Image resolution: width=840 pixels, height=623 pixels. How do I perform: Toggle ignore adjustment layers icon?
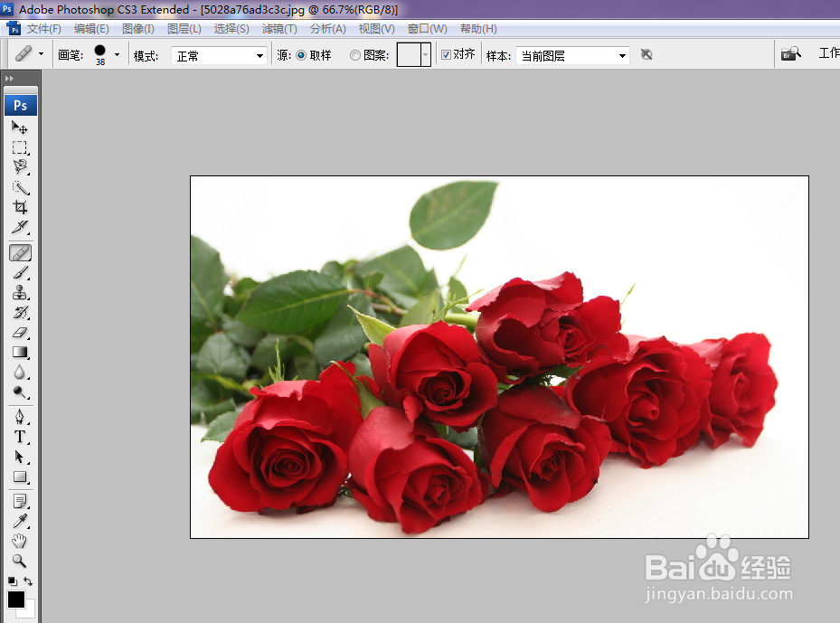click(x=647, y=54)
